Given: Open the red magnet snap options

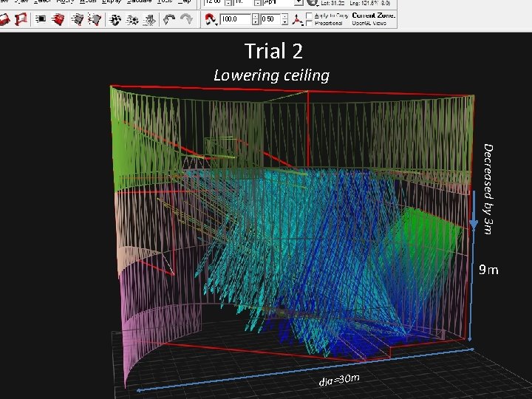Looking at the screenshot, I should tap(211, 19).
